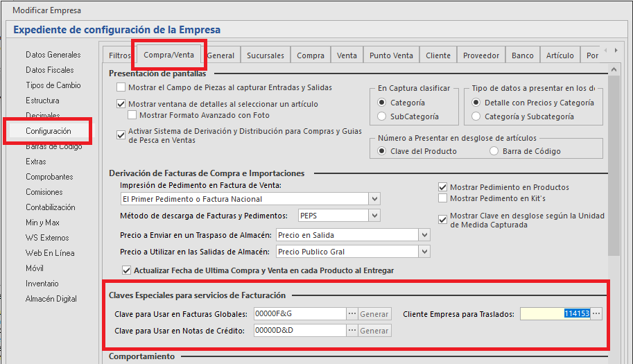
Task: Click Generar for Facturas Globales key
Action: [374, 314]
